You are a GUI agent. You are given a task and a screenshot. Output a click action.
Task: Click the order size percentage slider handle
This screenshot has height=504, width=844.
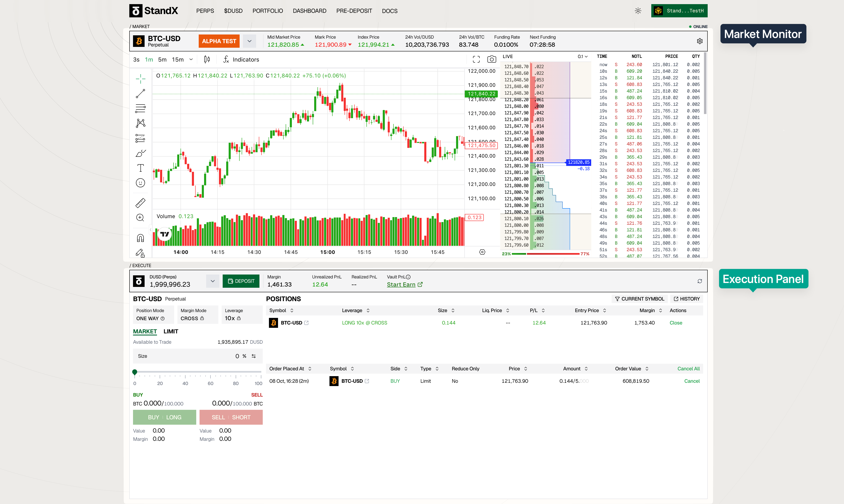(134, 372)
